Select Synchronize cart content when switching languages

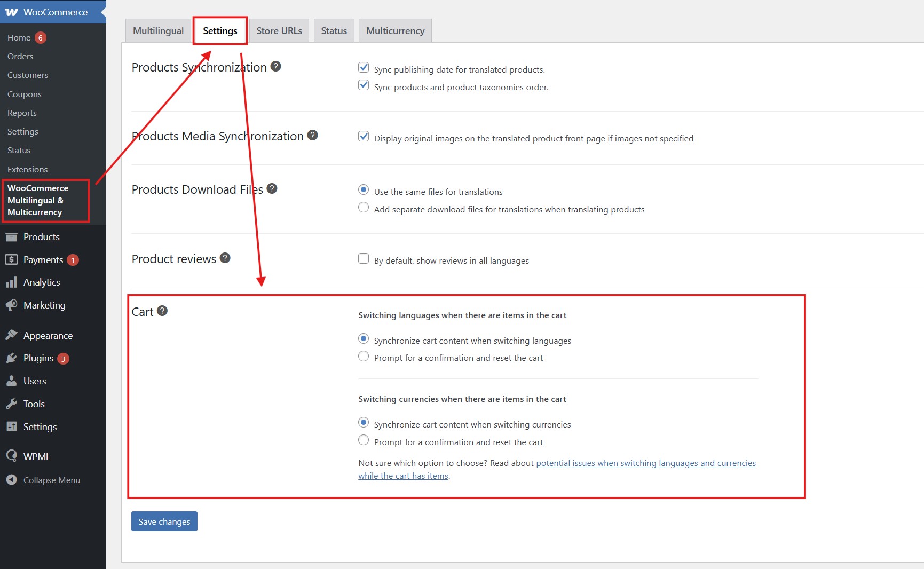(x=364, y=338)
